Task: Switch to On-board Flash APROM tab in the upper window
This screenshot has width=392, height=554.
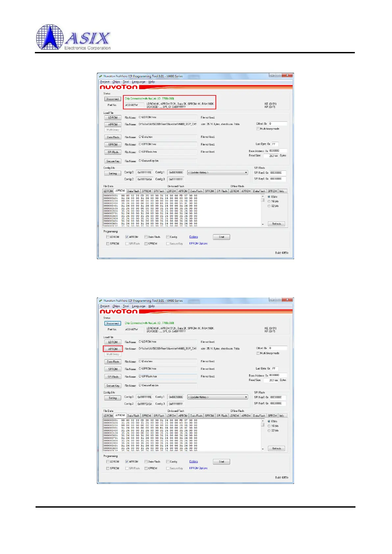Action: pos(183,191)
